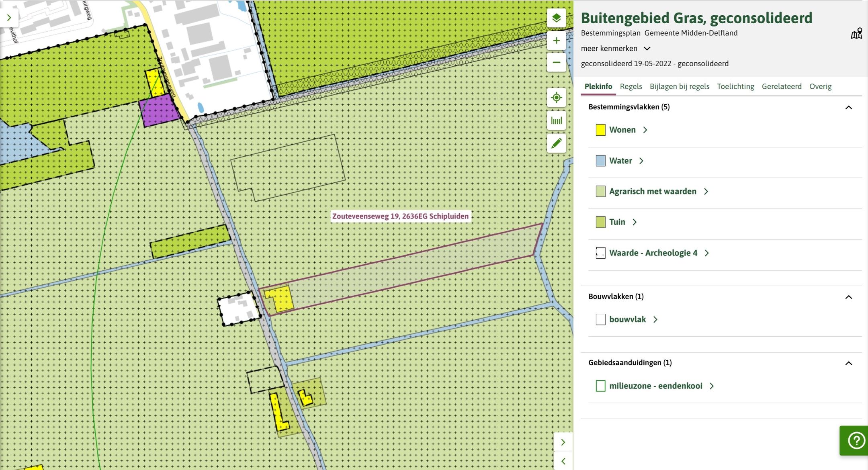Viewport: 868px width, 470px height.
Task: Activate the measure ruler tool
Action: (556, 121)
